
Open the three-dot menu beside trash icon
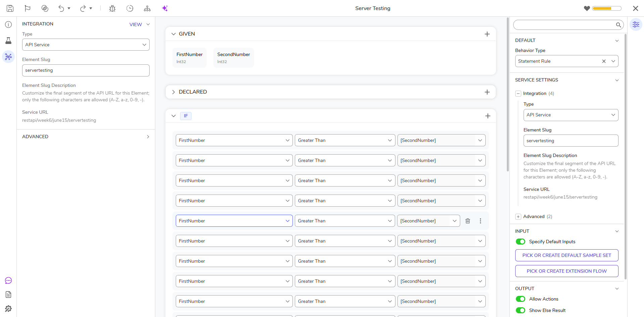click(480, 221)
